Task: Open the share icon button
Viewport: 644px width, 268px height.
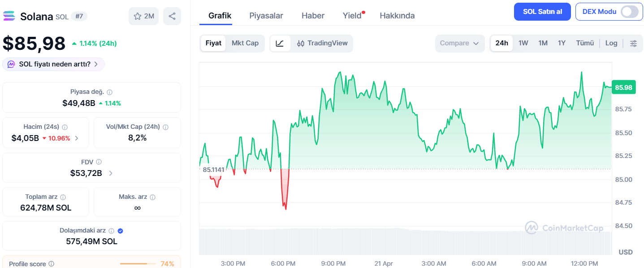Action: [172, 17]
